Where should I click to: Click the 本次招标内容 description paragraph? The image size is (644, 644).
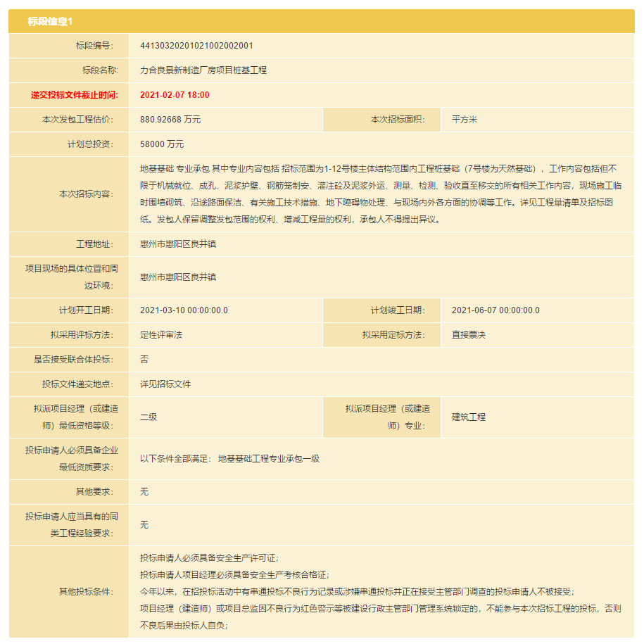(x=379, y=194)
